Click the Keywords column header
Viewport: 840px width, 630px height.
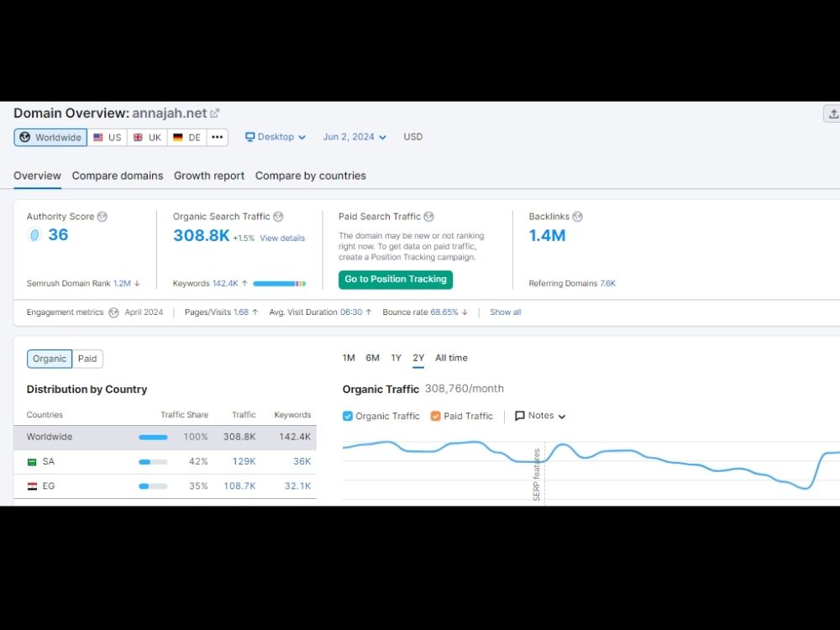(x=292, y=415)
